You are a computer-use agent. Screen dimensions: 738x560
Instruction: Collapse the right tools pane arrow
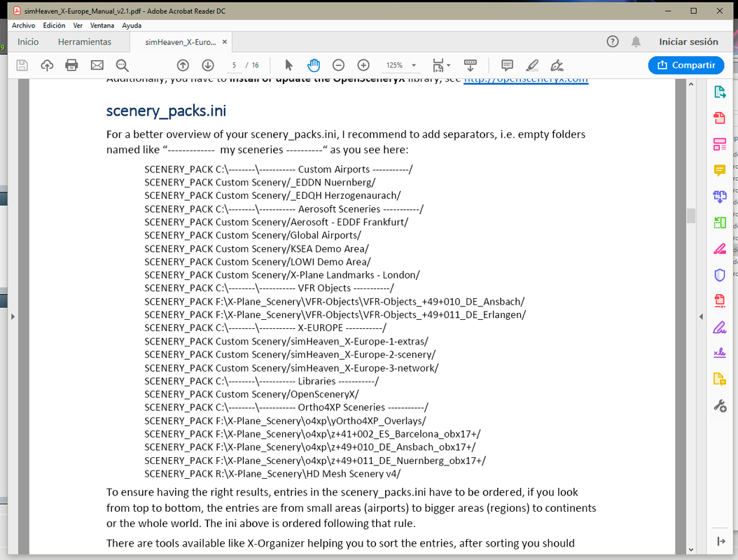tap(721, 542)
